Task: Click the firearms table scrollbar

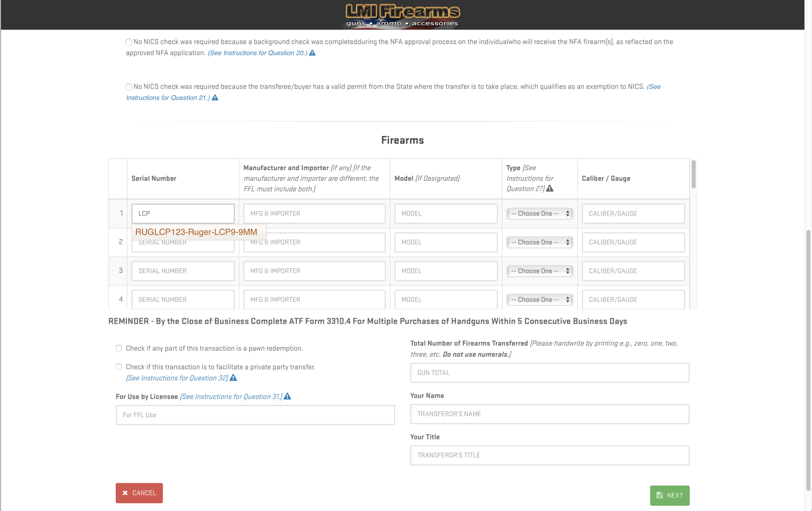Action: pos(693,175)
